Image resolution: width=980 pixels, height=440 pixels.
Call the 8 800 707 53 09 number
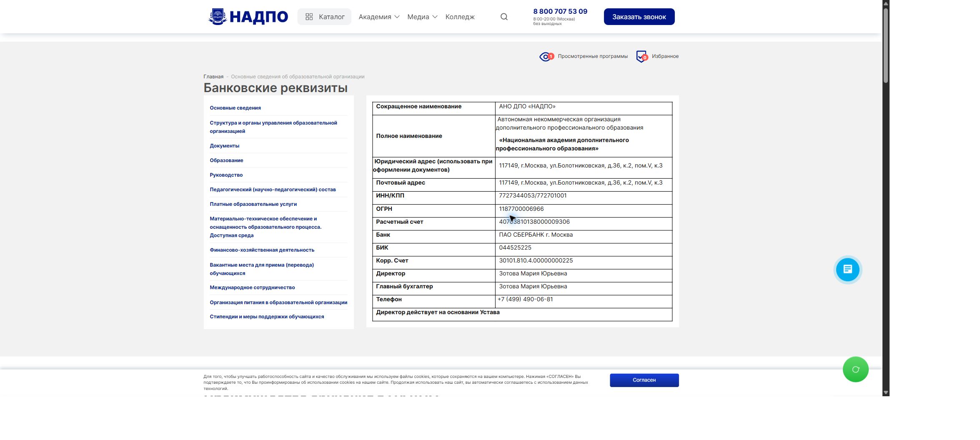[x=560, y=11]
